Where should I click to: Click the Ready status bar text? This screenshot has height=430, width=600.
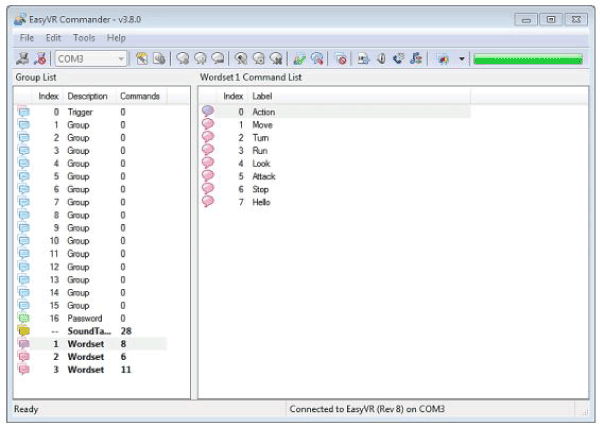click(x=26, y=409)
